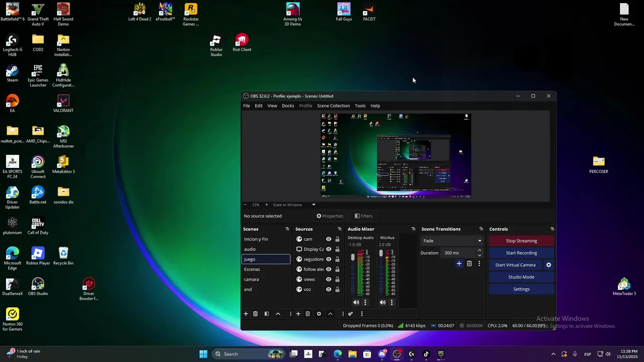
Task: Click Start Virtual Camera button
Action: [x=515, y=265]
